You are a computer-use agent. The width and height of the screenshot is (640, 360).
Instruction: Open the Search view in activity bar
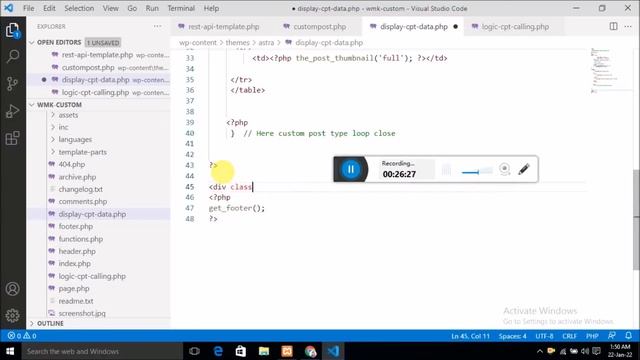[x=13, y=56]
